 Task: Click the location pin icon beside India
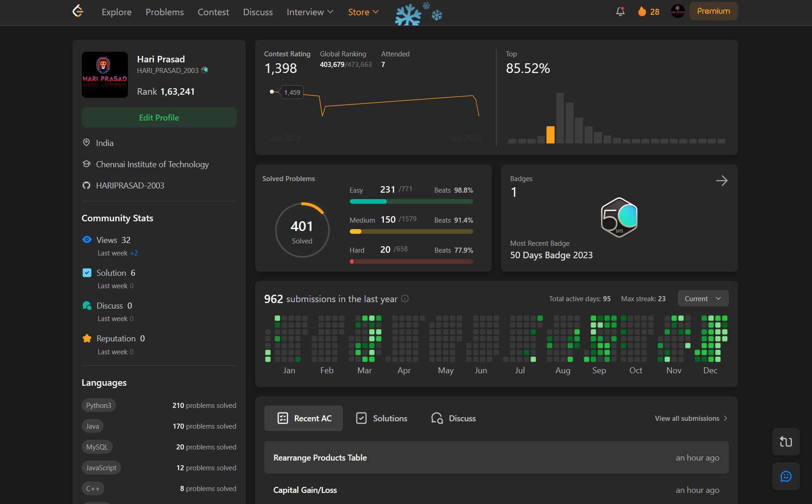tap(86, 143)
